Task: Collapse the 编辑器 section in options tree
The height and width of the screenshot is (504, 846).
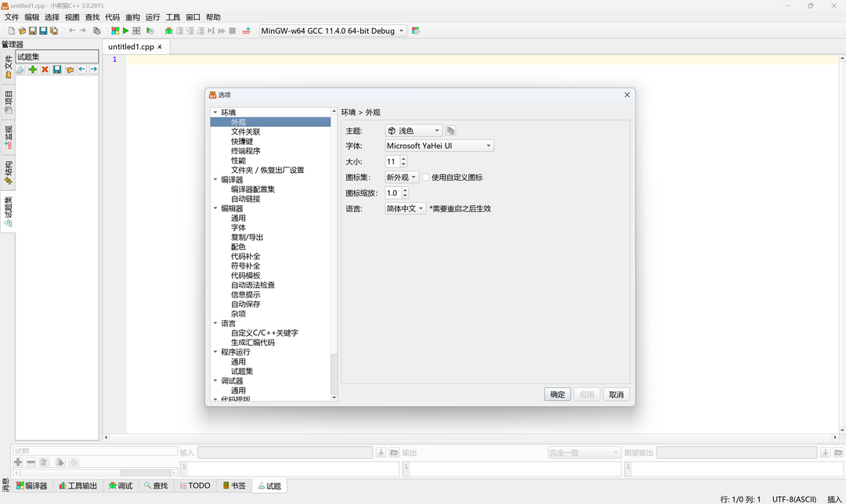Action: click(215, 208)
